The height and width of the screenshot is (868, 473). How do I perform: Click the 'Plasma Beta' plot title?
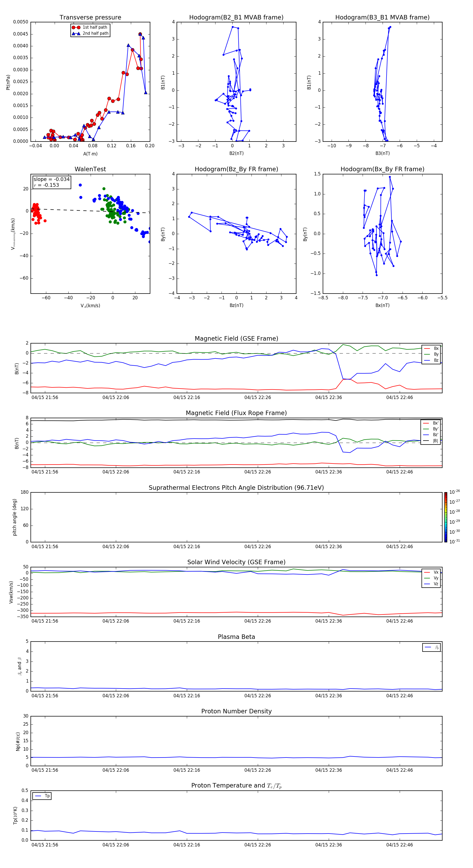pyautogui.click(x=236, y=637)
